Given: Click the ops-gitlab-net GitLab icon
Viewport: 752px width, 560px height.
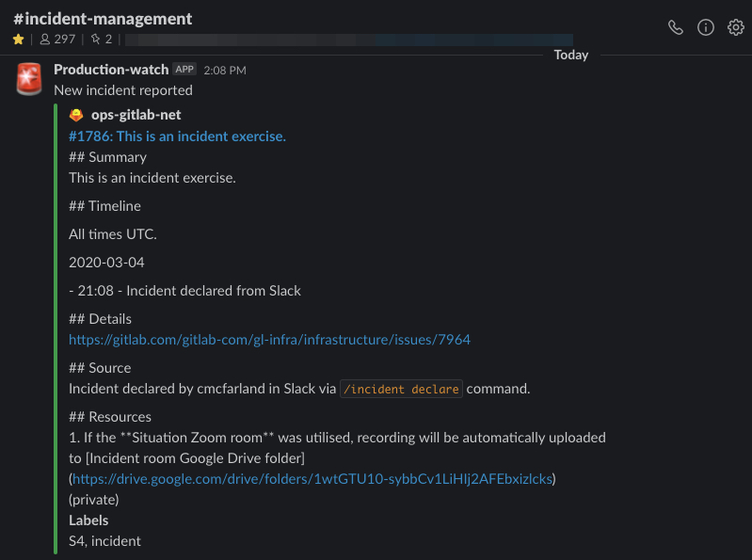Looking at the screenshot, I should point(76,115).
